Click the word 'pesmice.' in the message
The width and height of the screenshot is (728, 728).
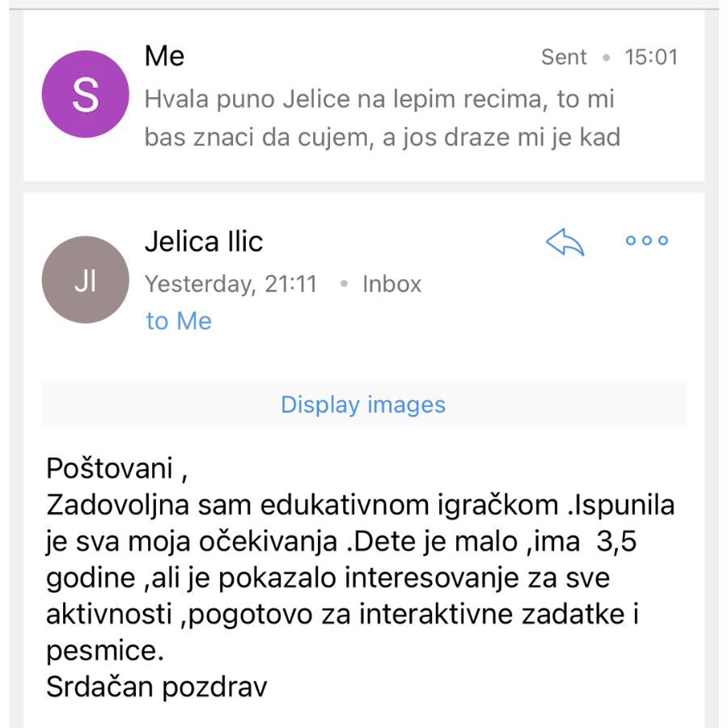pyautogui.click(x=105, y=651)
